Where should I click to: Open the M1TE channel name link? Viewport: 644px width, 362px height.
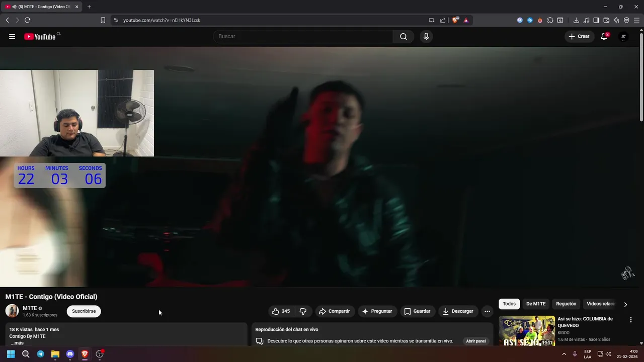[x=30, y=308]
